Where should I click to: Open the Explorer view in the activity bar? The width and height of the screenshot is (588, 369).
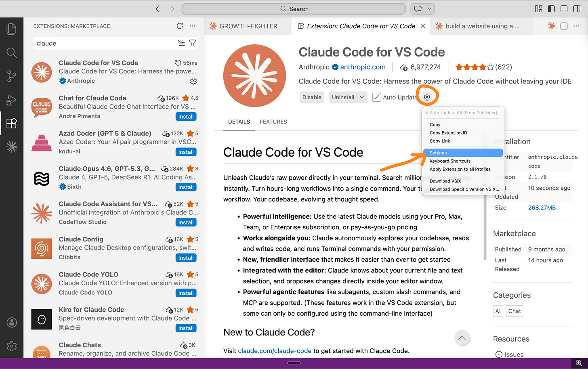click(12, 29)
